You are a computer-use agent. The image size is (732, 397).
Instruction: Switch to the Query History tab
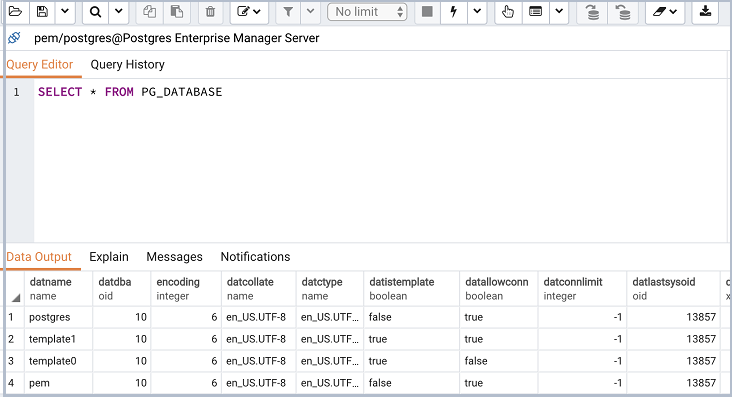(x=127, y=64)
